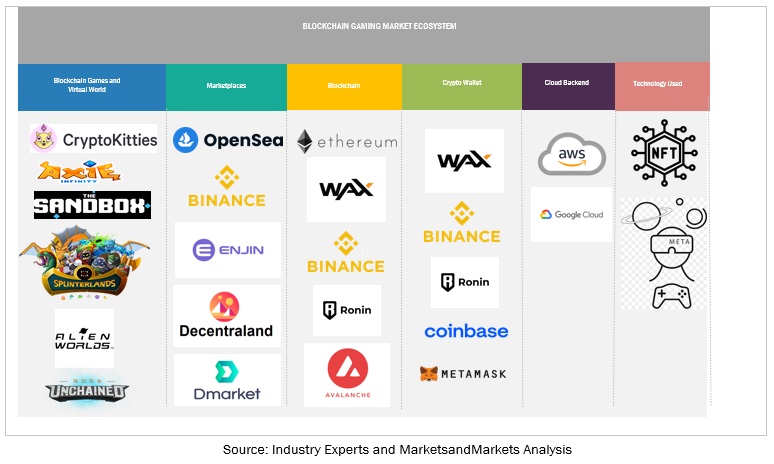The height and width of the screenshot is (464, 774).
Task: Click the CryptoKitties logo
Action: coord(94,139)
